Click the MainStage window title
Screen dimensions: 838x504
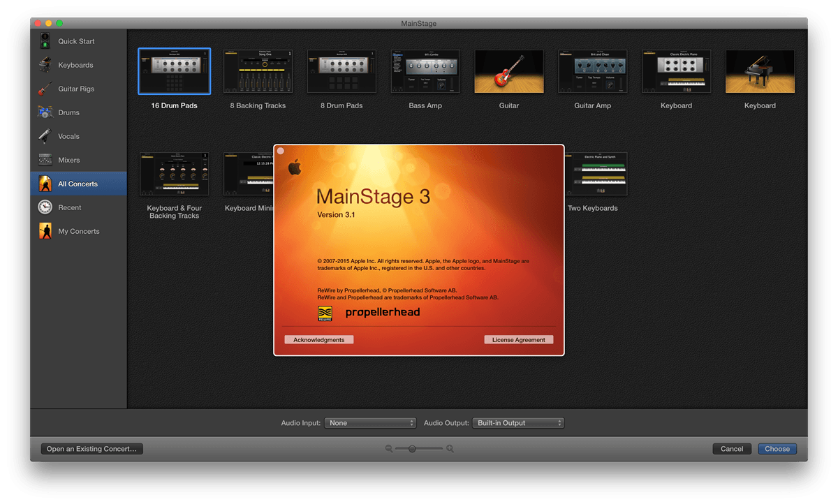[x=419, y=24]
